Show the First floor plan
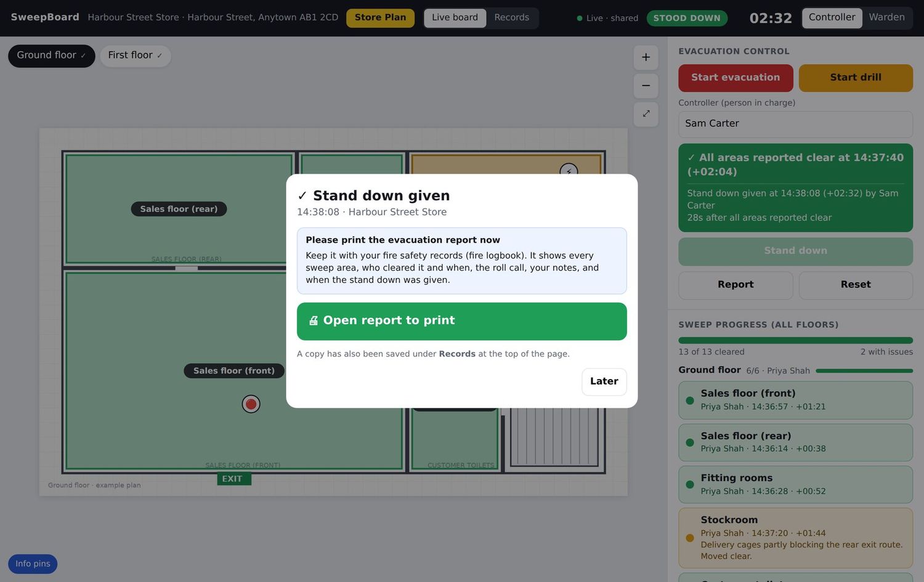924x582 pixels. tap(135, 55)
